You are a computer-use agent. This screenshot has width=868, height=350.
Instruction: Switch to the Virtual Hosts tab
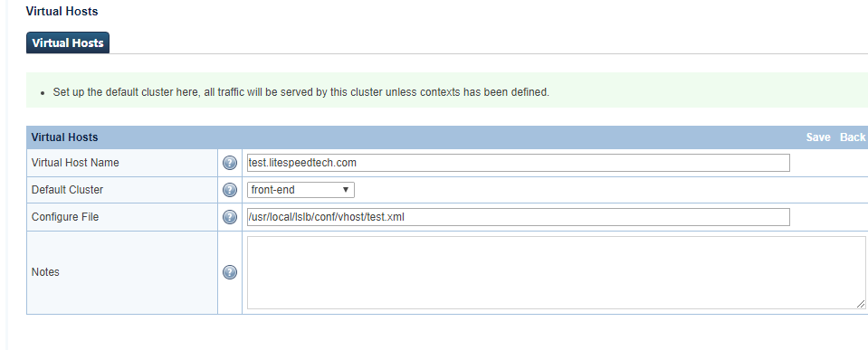tap(68, 43)
